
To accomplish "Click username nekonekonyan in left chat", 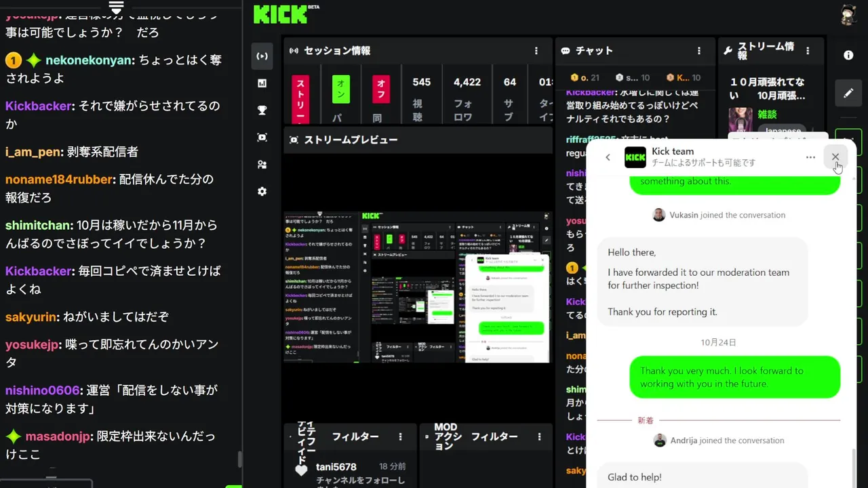I will tap(89, 60).
